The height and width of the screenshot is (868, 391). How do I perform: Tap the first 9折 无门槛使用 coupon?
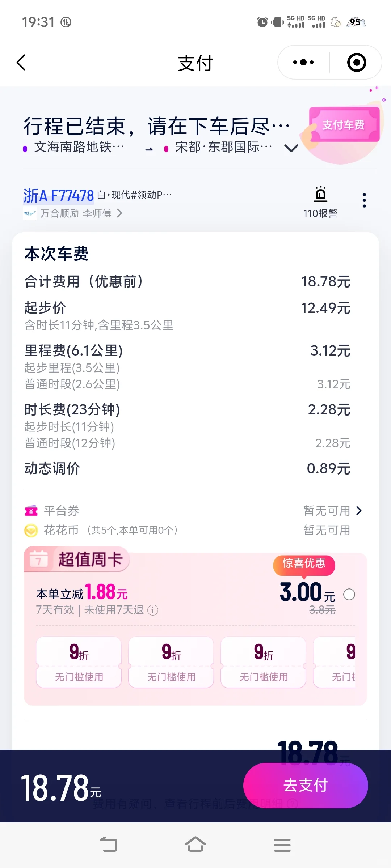(x=79, y=662)
